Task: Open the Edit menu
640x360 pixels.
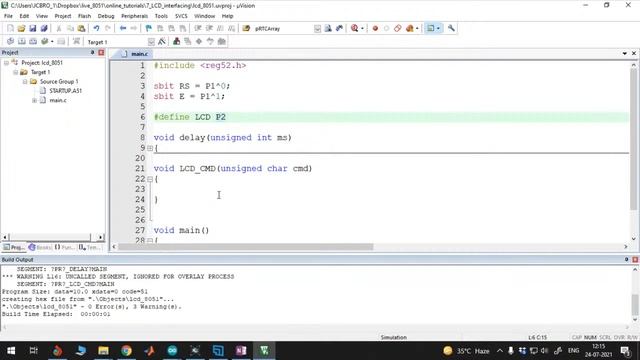Action: point(24,16)
